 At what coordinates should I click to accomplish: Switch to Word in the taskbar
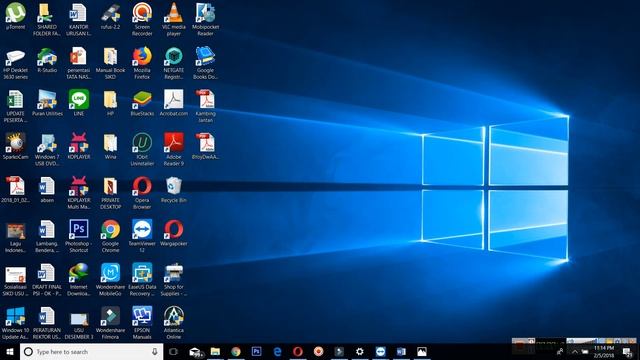[x=401, y=351]
